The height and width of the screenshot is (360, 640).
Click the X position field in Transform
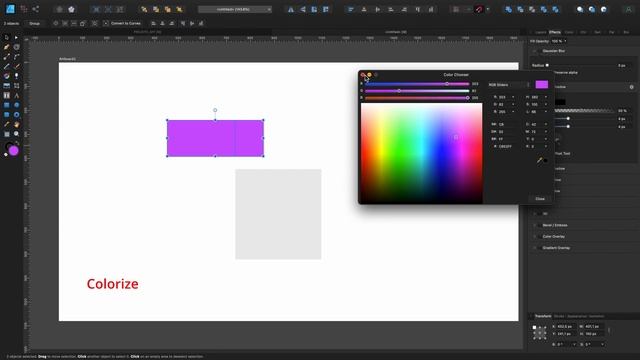tap(565, 327)
